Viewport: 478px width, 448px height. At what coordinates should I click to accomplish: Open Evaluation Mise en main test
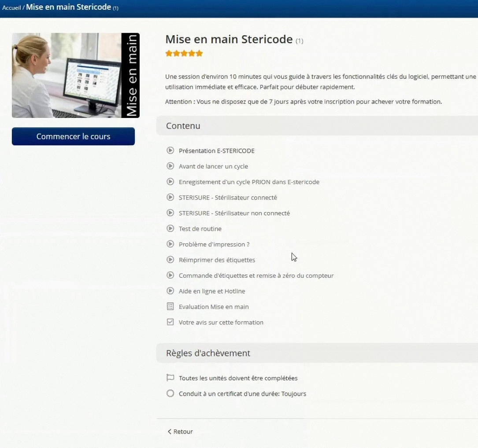tap(214, 307)
